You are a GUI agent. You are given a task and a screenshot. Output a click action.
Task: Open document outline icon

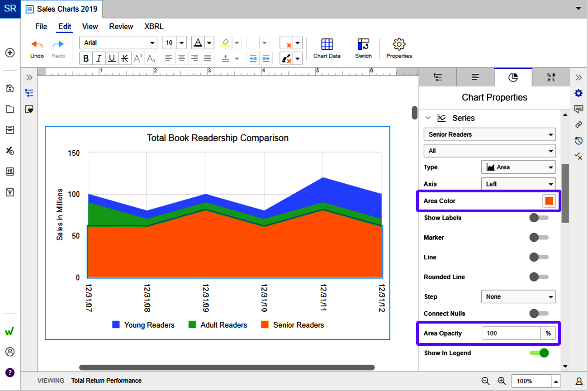pyautogui.click(x=29, y=93)
